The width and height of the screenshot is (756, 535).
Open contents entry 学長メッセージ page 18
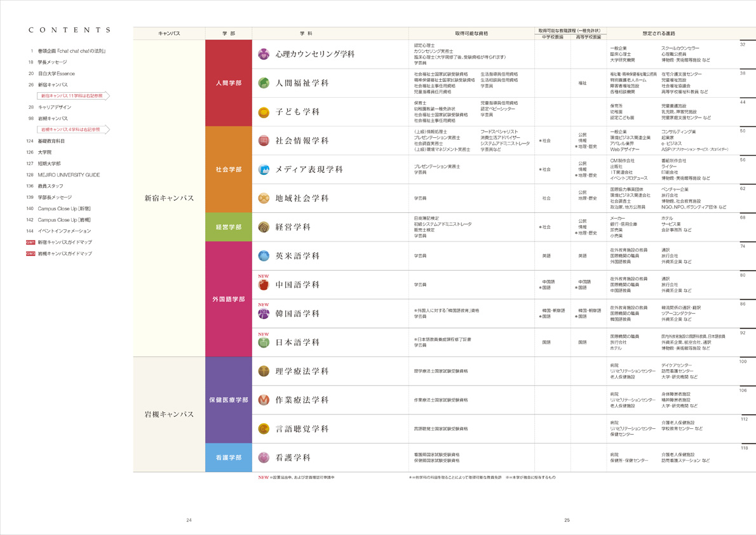(x=47, y=62)
